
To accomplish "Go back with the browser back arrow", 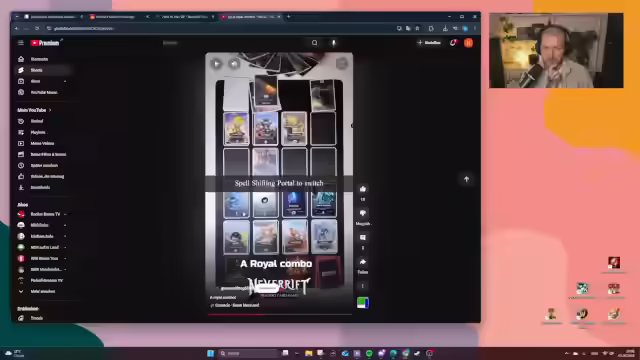I will pyautogui.click(x=17, y=29).
